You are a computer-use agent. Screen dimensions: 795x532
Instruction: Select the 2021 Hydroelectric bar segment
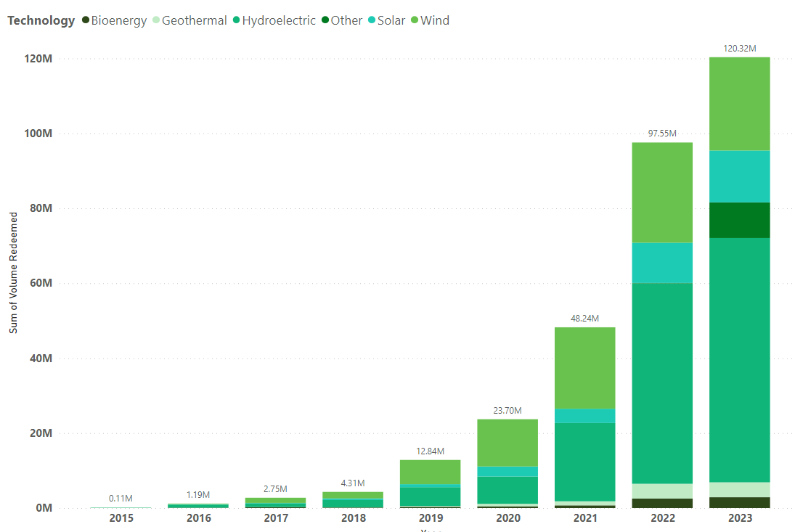point(584,462)
